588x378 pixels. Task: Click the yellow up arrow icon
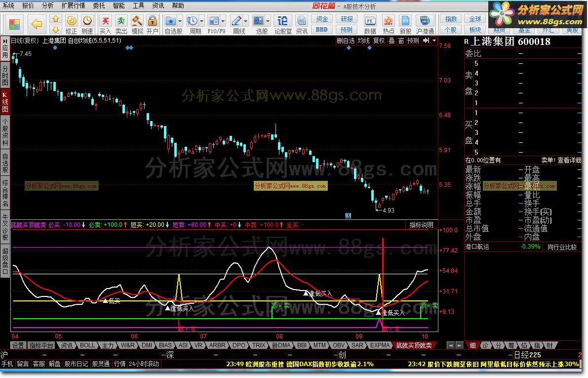55,19
